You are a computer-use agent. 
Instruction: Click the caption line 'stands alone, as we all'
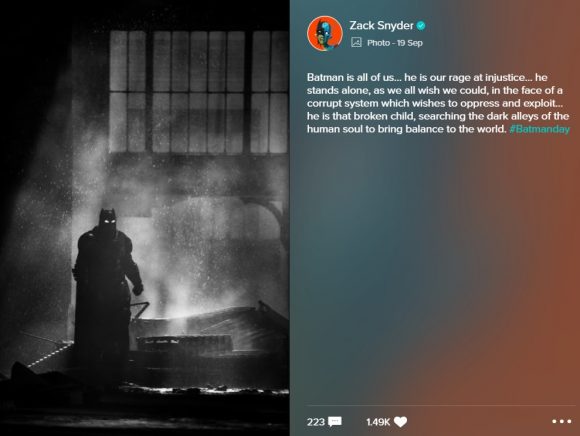pyautogui.click(x=435, y=90)
